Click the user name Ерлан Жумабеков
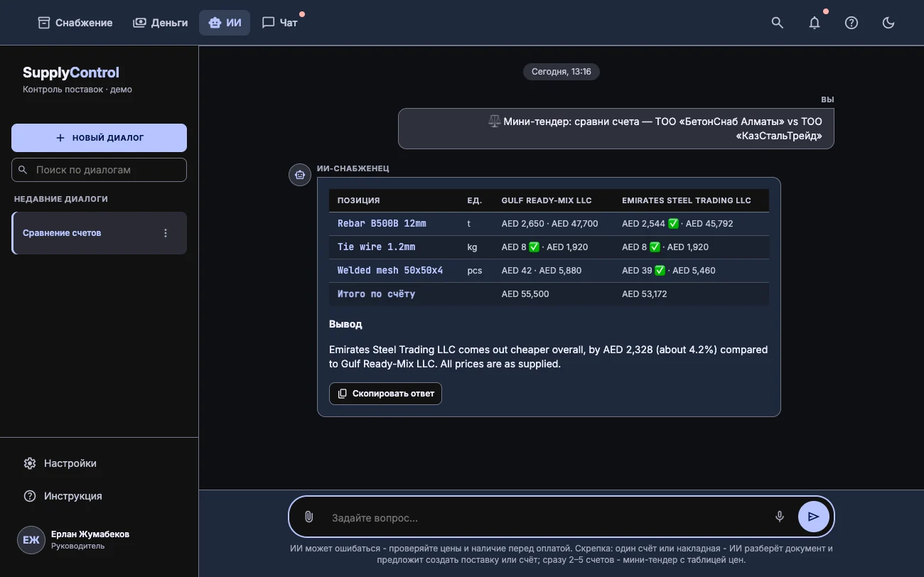 (90, 534)
